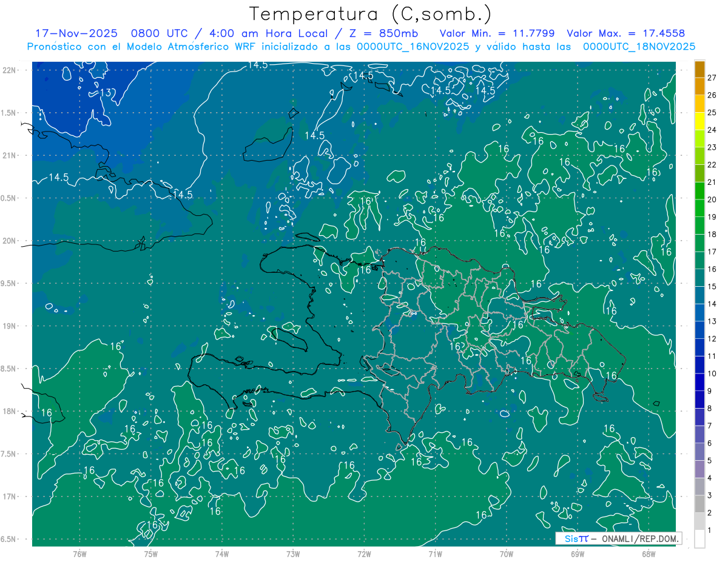The image size is (728, 562).
Task: Click the "22N" latitude axis label
Action: [x=10, y=70]
